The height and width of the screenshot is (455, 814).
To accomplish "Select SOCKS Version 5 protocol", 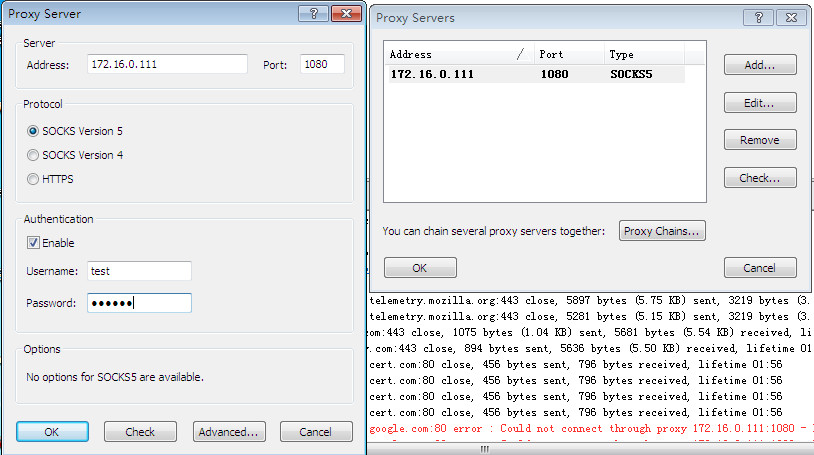I will pos(34,131).
